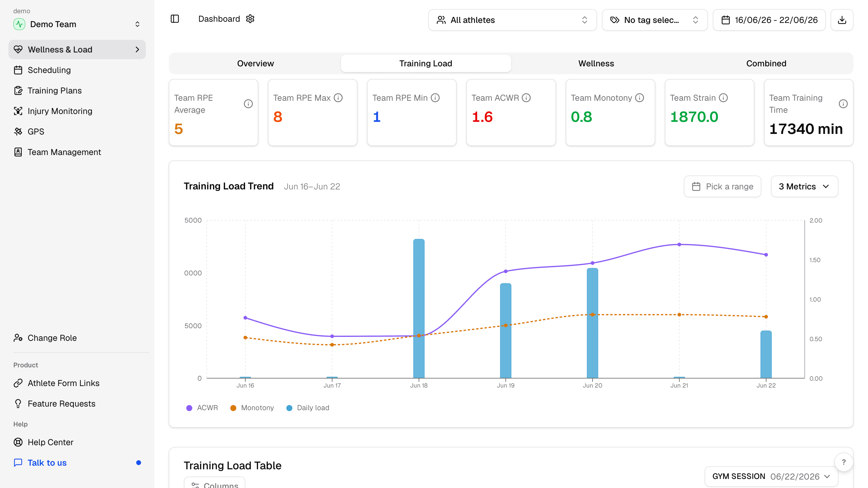This screenshot has width=868, height=488.
Task: Click the Jun 22 daily load bar
Action: (x=766, y=354)
